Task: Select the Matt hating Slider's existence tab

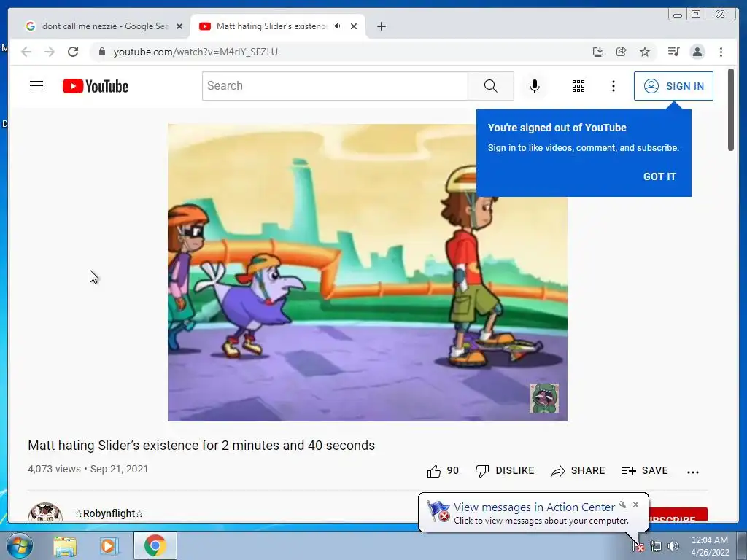Action: pos(271,26)
